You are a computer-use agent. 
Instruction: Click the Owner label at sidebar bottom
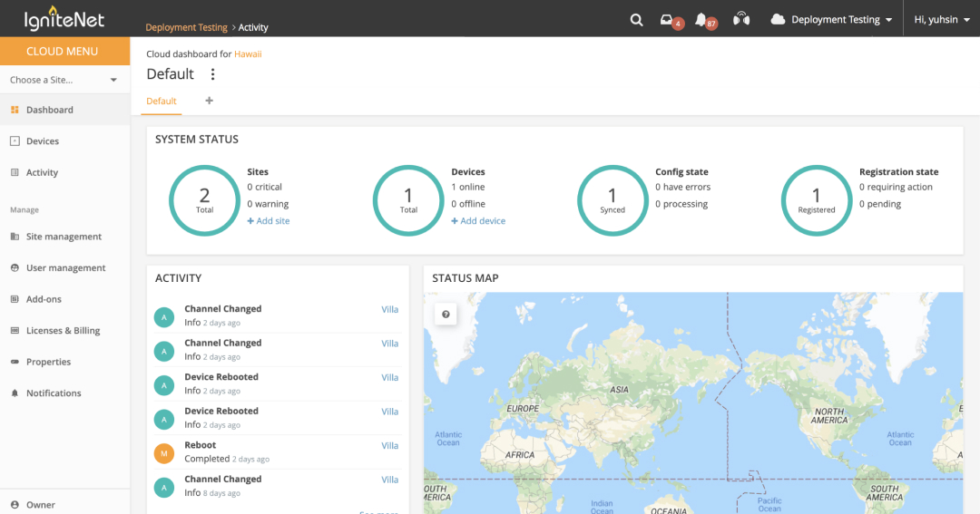41,505
